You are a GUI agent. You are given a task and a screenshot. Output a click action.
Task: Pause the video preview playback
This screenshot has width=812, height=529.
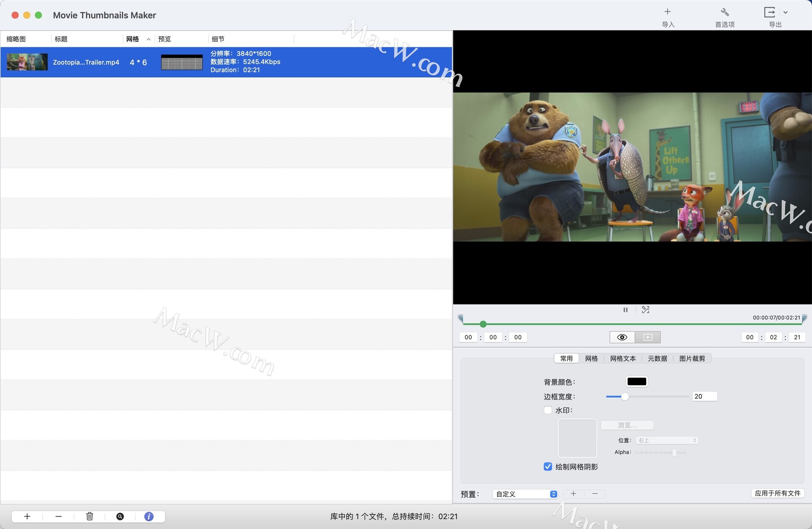tap(625, 310)
